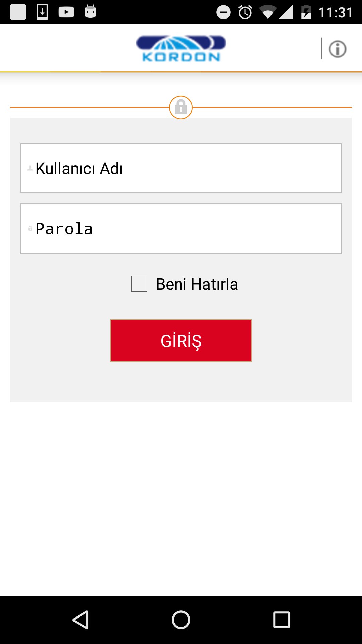Tap the Beni Hatırla label
This screenshot has width=362, height=644.
(x=197, y=284)
